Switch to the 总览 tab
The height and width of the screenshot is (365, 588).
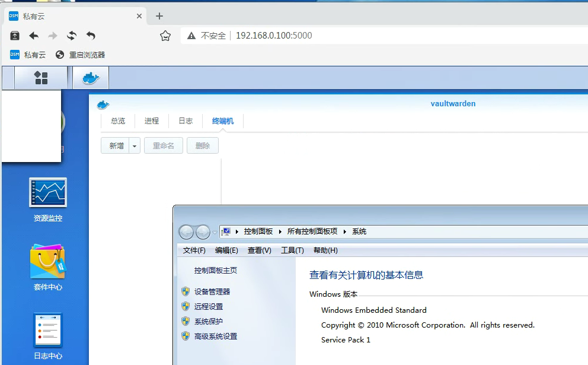point(118,121)
